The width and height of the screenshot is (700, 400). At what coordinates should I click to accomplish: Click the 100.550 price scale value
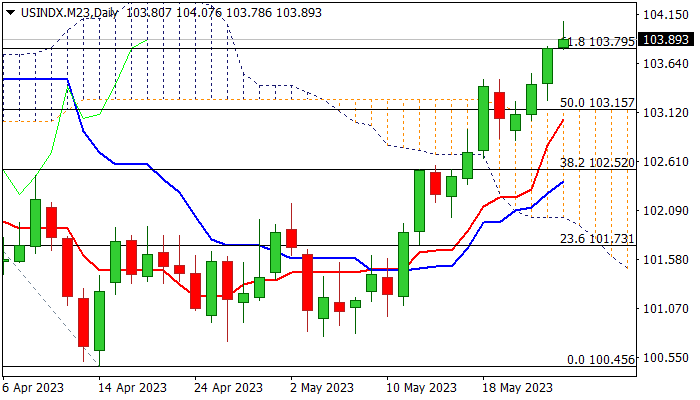pyautogui.click(x=666, y=358)
